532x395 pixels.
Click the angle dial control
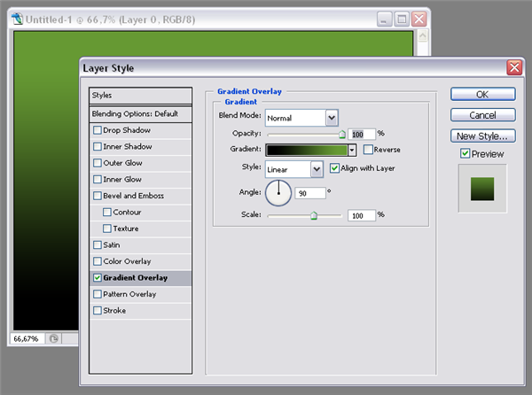pos(278,191)
